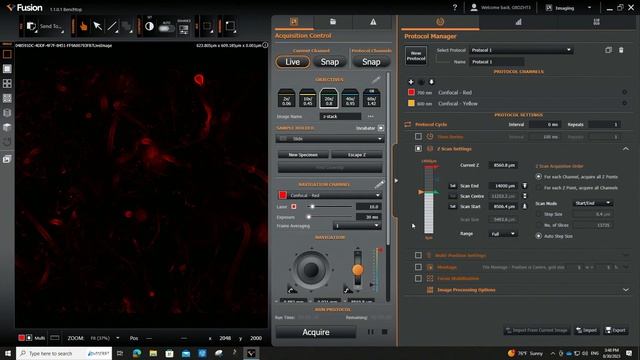Toggle the Incubator checkbox
This screenshot has width=640, height=360.
(x=380, y=128)
